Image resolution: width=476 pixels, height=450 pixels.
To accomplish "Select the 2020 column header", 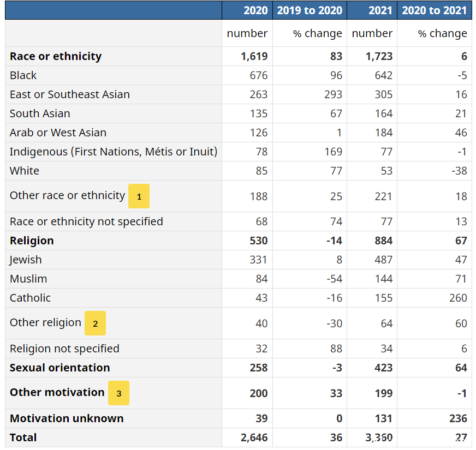I will coord(255,10).
